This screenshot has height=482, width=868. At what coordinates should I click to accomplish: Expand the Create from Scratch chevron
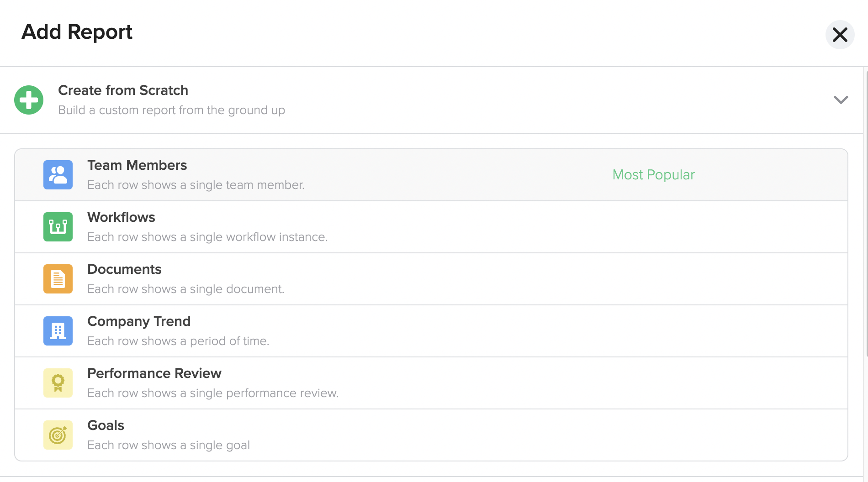(841, 100)
